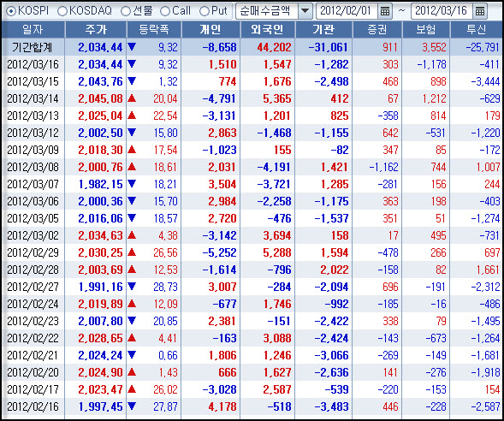Click the start date field 2012/02/01
Screen dimensions: 504x421
click(347, 11)
